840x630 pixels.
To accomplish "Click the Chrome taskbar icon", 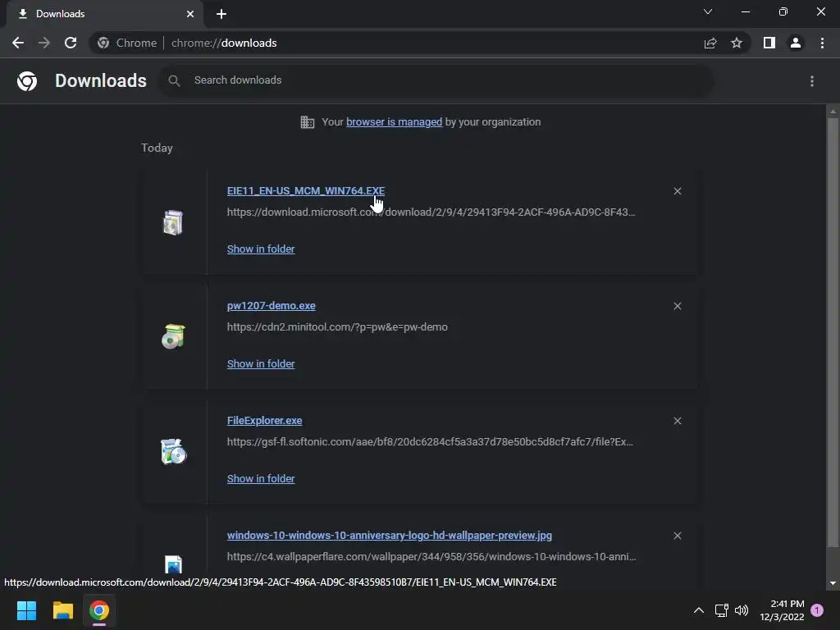I will [99, 610].
